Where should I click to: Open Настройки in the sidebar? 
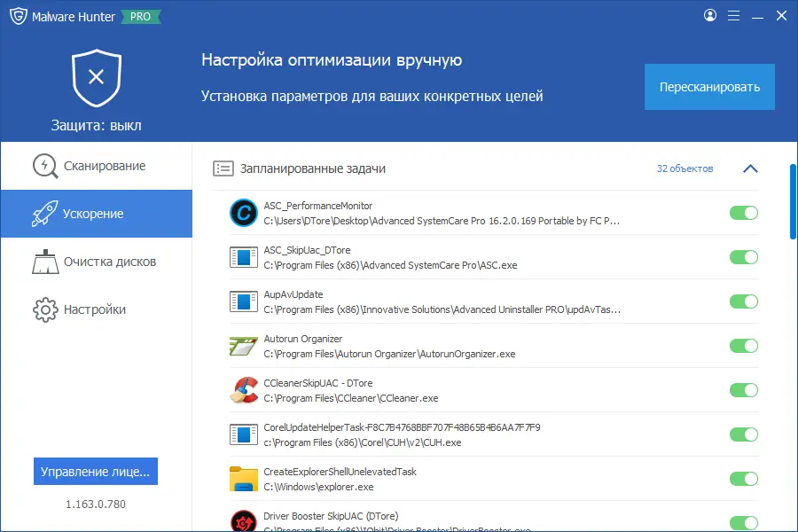[96, 309]
